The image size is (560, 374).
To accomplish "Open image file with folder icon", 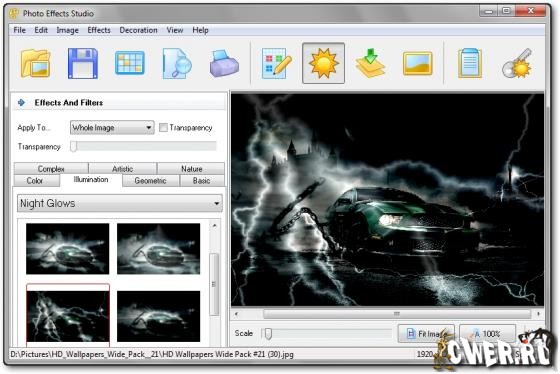I will [x=35, y=64].
